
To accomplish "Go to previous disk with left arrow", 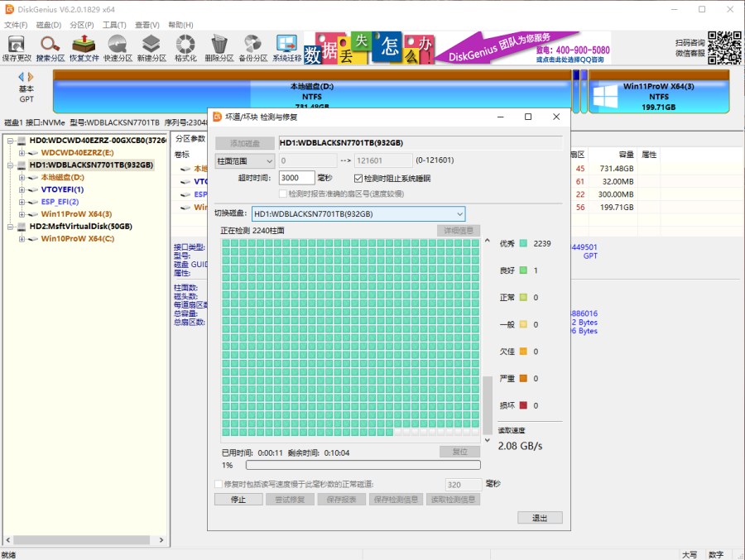I will coord(21,76).
